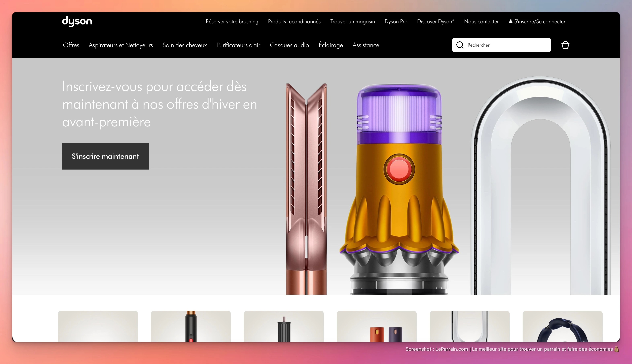This screenshot has height=364, width=632.
Task: Expand the Casques audio menu
Action: [289, 45]
